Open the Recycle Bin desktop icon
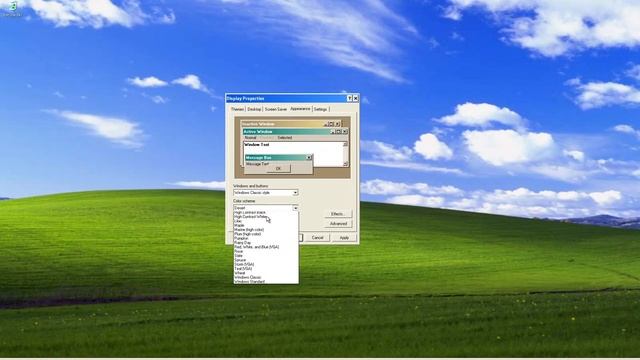This screenshot has height=360, width=640. (x=12, y=8)
